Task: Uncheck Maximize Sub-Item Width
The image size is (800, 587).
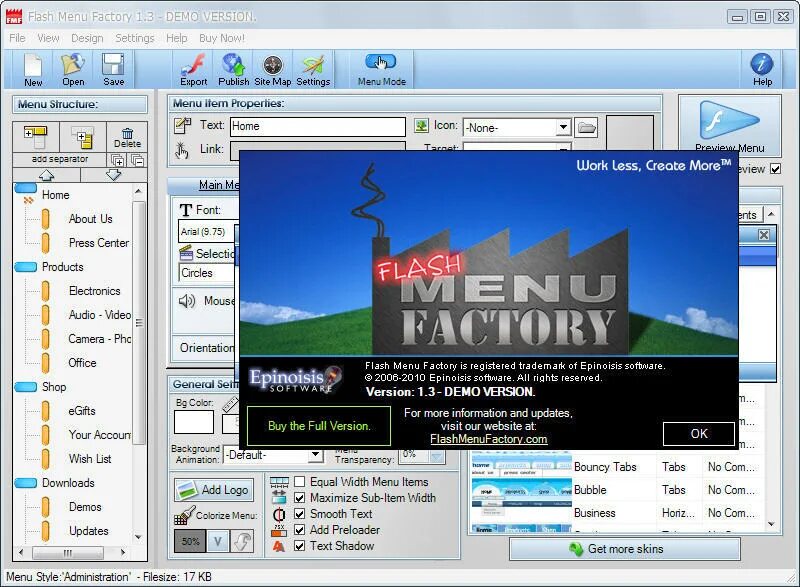Action: click(x=299, y=498)
